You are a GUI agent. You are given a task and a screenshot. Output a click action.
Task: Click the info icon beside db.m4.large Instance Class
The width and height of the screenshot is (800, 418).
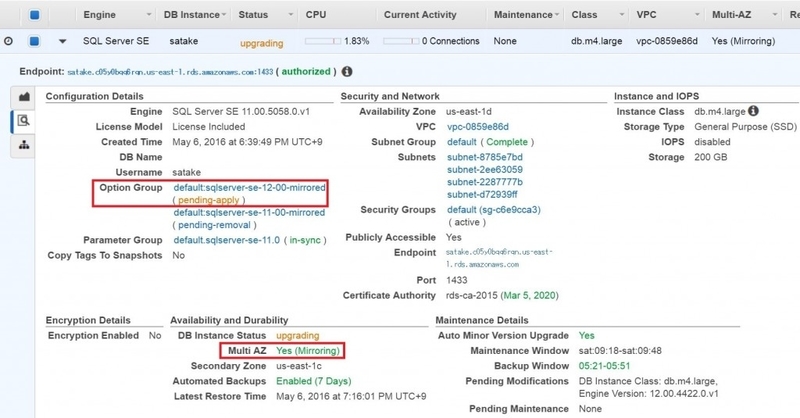coord(753,111)
